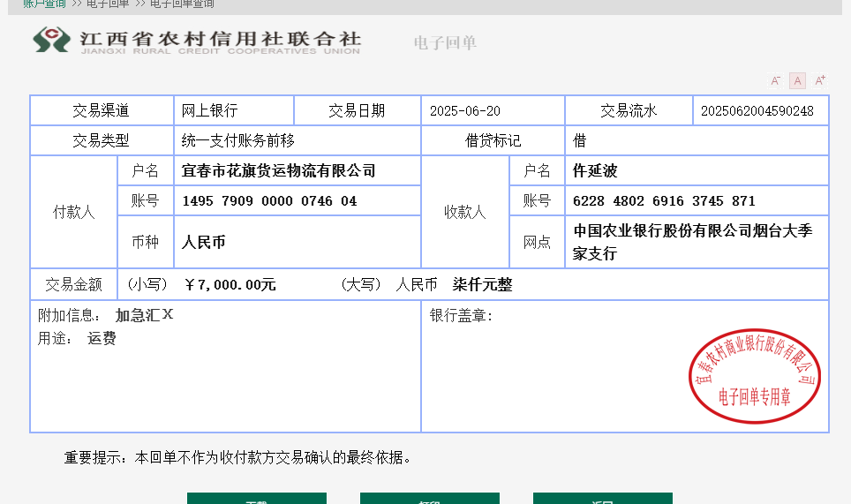The image size is (851, 504).
Task: Decrease font size with A- icon
Action: tap(776, 81)
